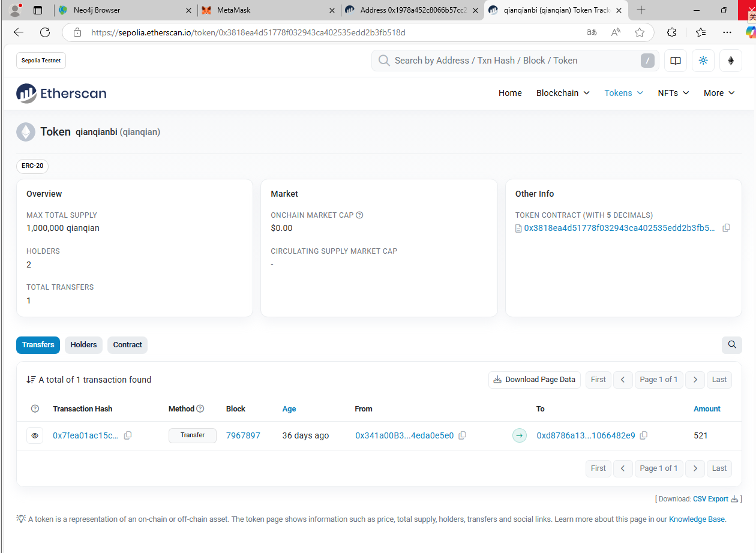This screenshot has width=756, height=553.
Task: Click the translate page icon in address bar
Action: click(592, 32)
